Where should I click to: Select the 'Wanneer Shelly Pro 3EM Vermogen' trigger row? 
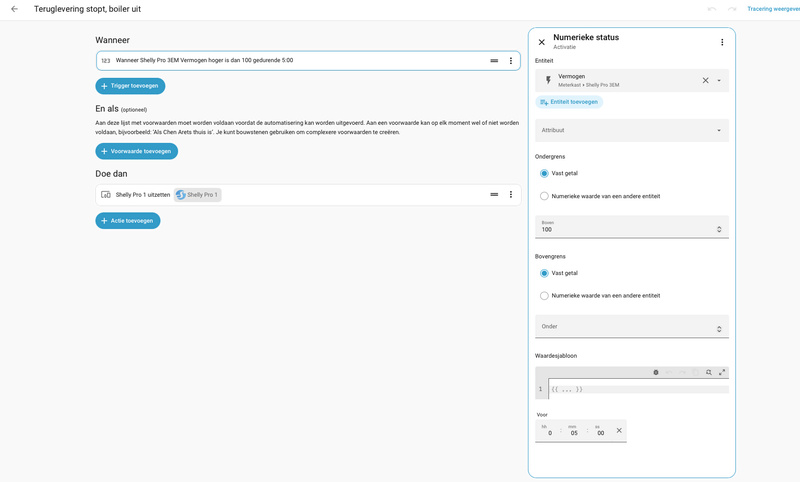[308, 61]
